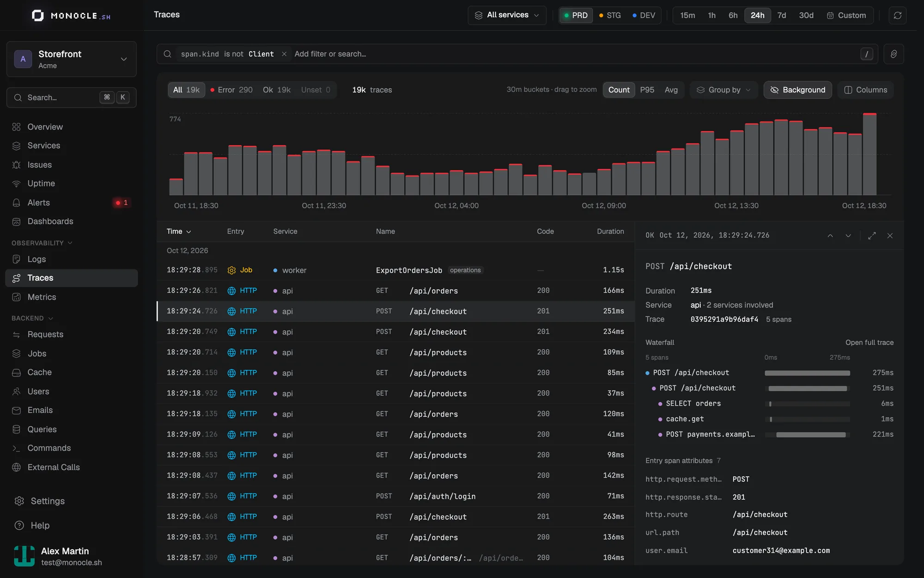The height and width of the screenshot is (578, 924).
Task: Filter traces by Error status
Action: point(231,90)
